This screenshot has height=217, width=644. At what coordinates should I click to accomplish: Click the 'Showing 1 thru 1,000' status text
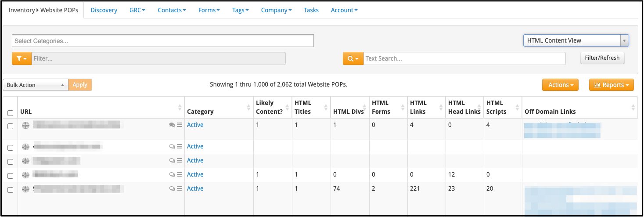278,84
